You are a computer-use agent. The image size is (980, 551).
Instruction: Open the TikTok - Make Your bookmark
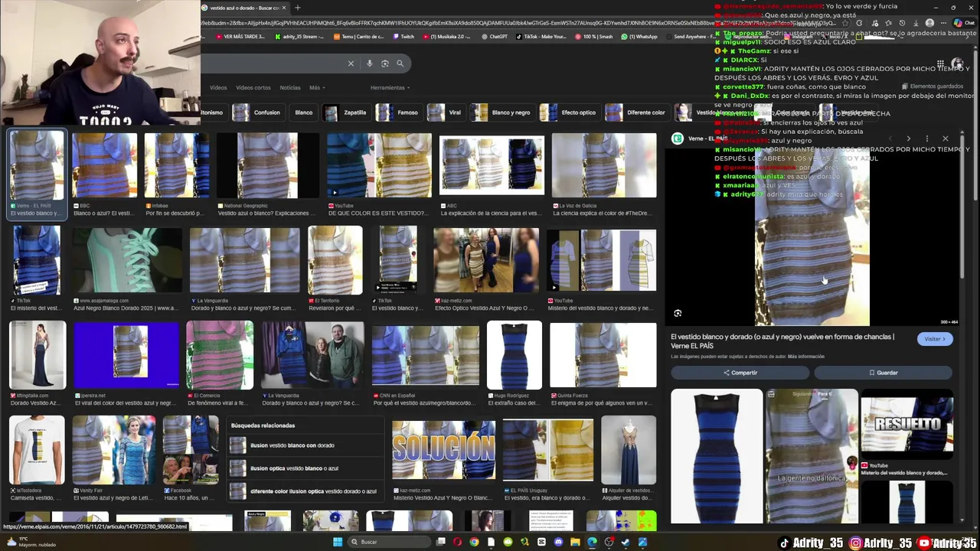[542, 36]
